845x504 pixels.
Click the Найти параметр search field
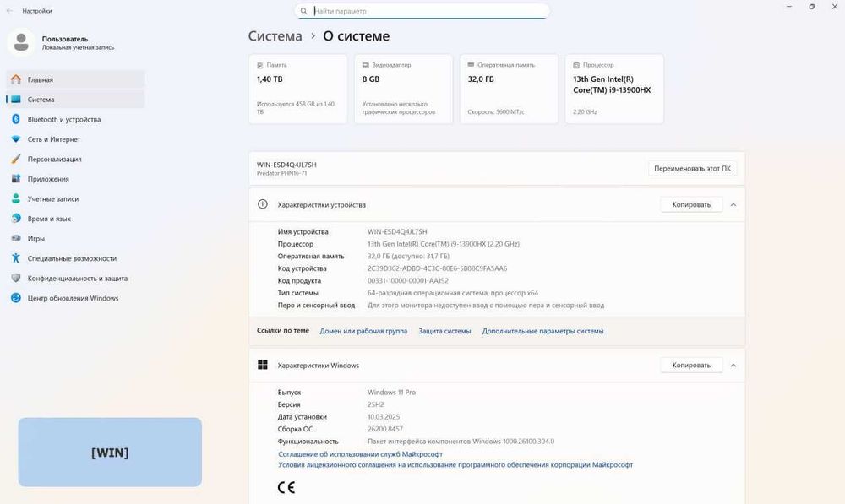tap(422, 11)
